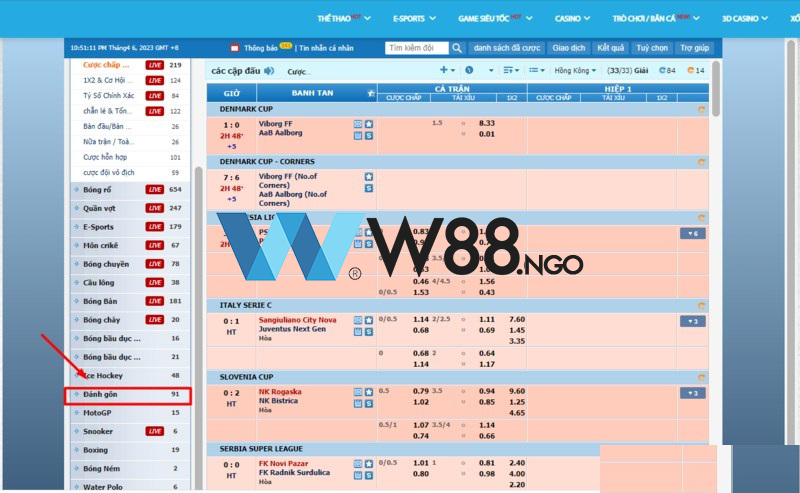The image size is (800, 493).
Task: Click the Tìm kiếm đội search field
Action: click(x=417, y=48)
